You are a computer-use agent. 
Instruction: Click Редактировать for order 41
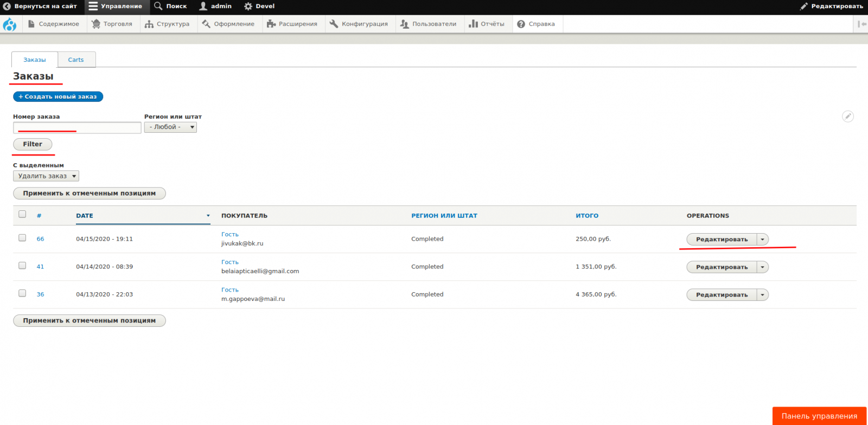[x=722, y=267]
